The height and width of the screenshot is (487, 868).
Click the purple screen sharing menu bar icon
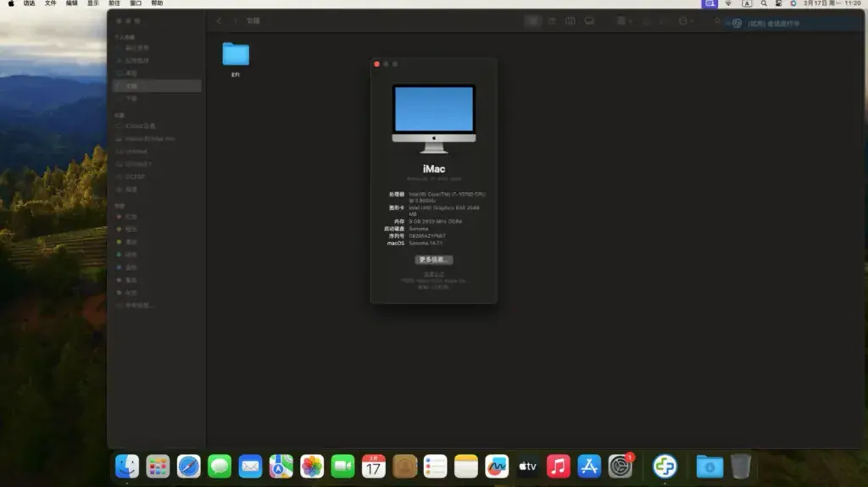pos(709,4)
